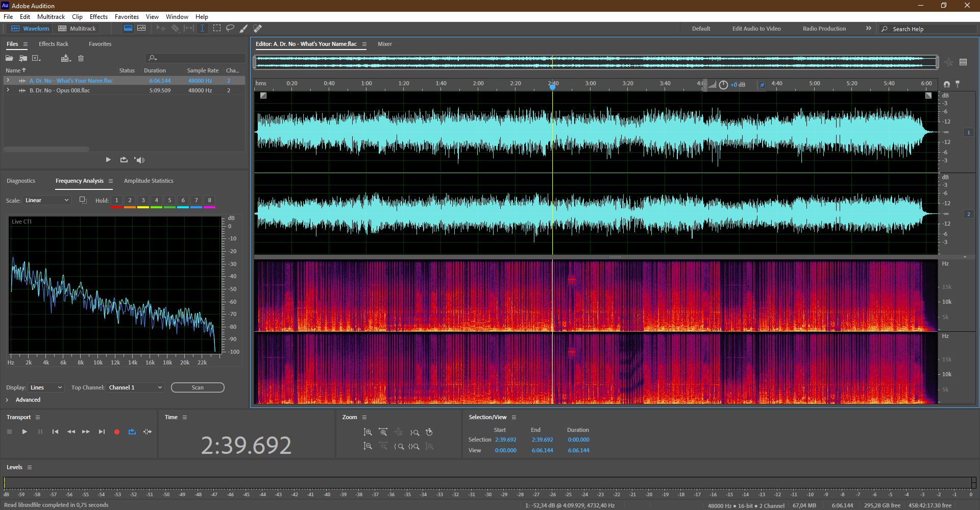Toggle Show Spectral Frequency Display
The image size is (980, 510).
click(x=128, y=29)
